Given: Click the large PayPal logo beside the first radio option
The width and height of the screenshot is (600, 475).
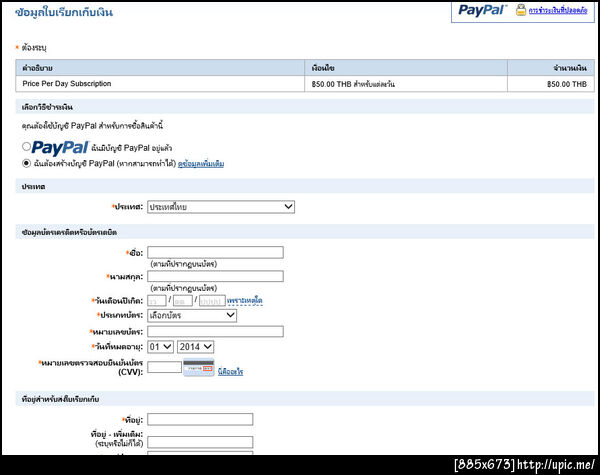Looking at the screenshot, I should 60,148.
